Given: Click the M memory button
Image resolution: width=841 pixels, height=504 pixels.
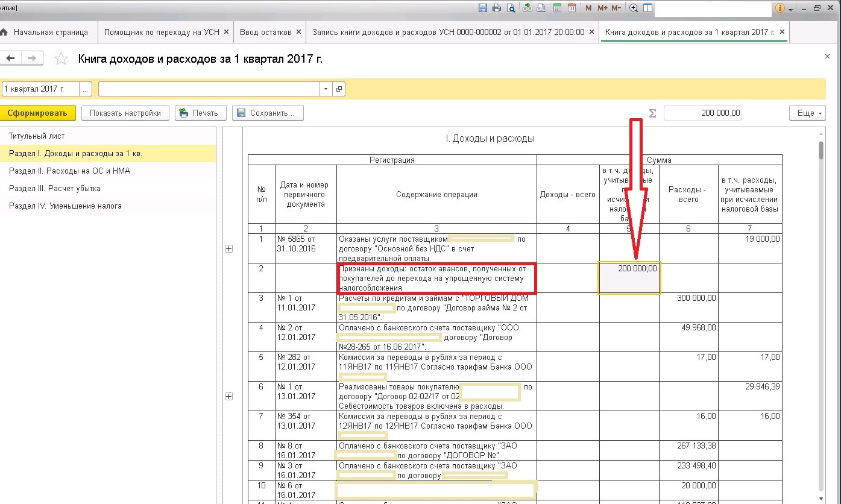Looking at the screenshot, I should (x=588, y=8).
